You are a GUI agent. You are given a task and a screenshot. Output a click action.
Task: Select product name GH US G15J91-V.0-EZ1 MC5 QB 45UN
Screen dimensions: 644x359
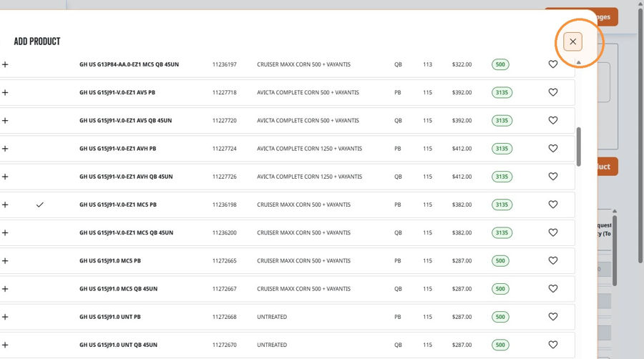point(126,232)
